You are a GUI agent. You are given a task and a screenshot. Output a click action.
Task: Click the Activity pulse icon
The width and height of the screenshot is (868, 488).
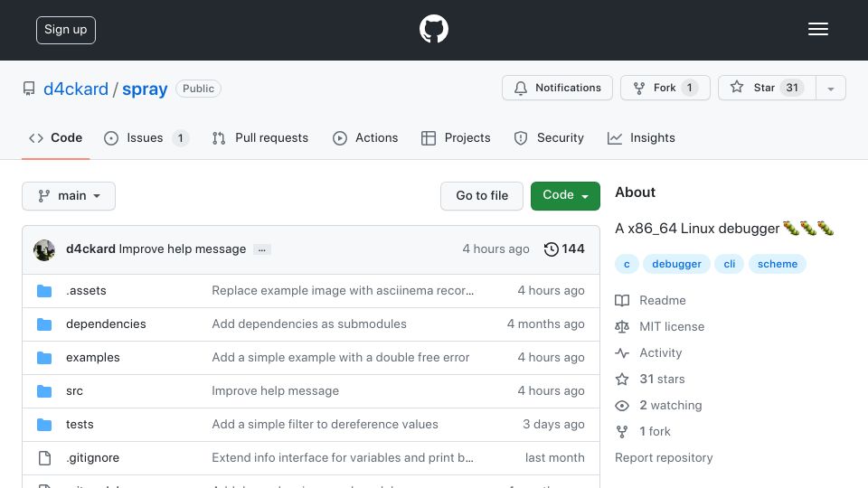point(622,353)
